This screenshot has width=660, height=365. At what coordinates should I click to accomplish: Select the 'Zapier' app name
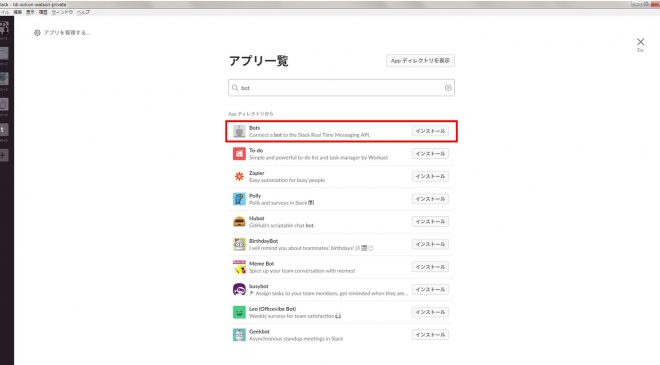(x=257, y=173)
